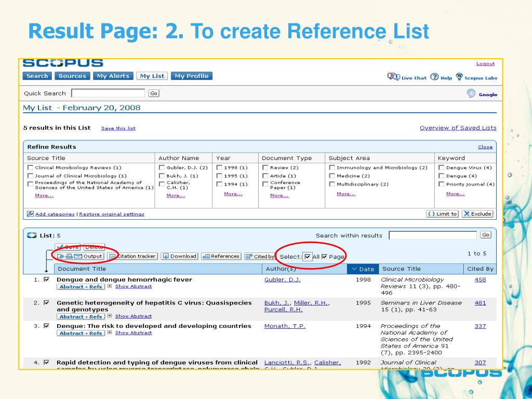Click the Google search icon
Image resolution: width=532 pixels, height=399 pixels.
pos(471,94)
